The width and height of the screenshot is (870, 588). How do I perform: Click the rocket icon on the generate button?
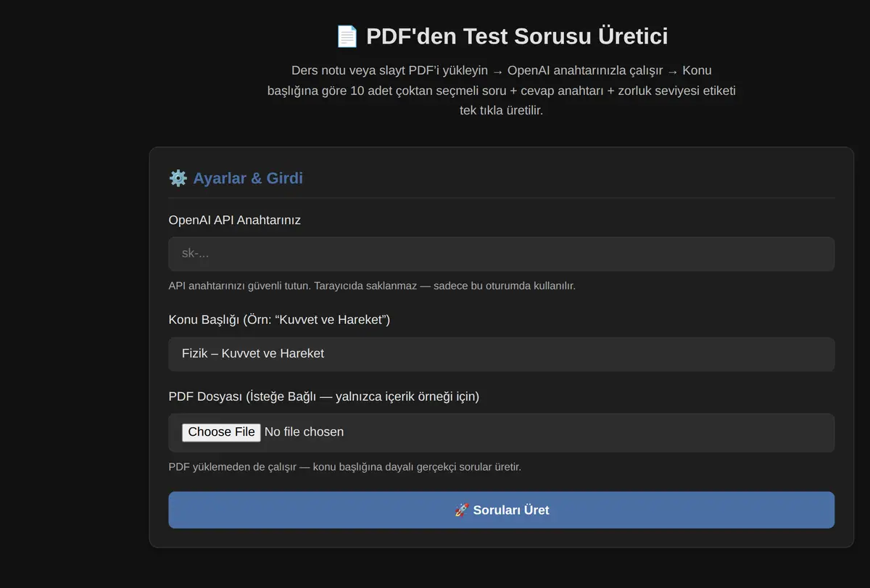click(462, 510)
